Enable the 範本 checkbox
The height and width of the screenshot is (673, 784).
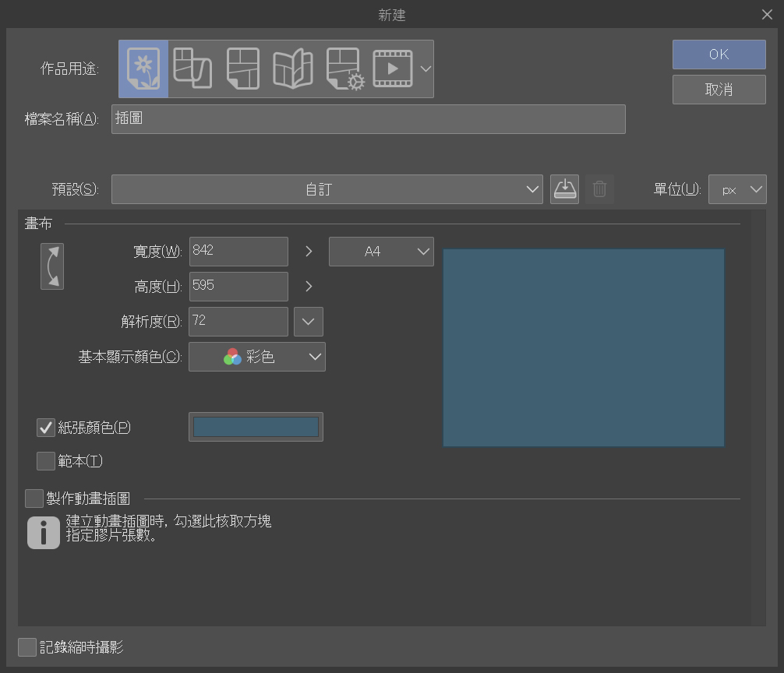click(x=46, y=461)
